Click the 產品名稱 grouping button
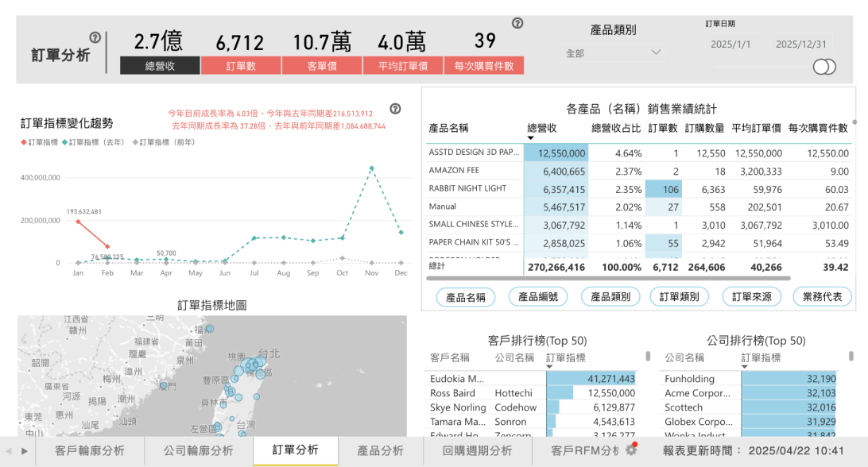Screen dimensions: 868x467 [466, 297]
